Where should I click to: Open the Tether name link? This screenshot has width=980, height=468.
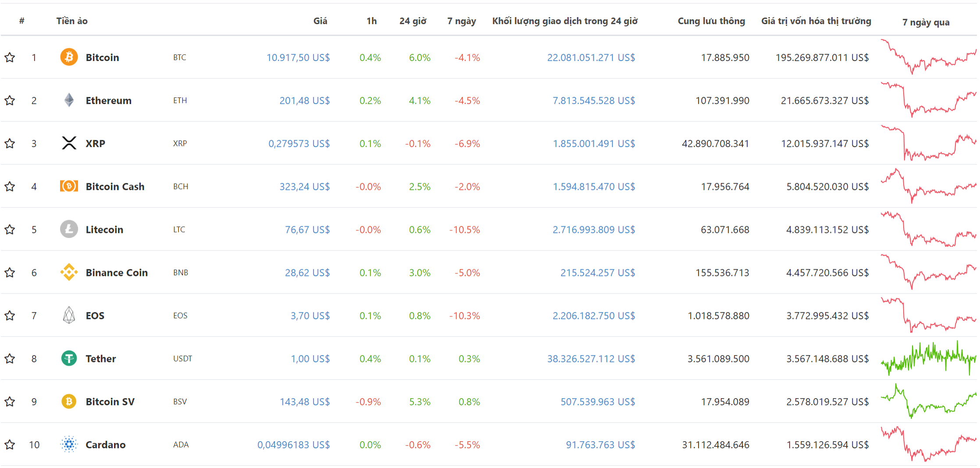click(x=100, y=358)
